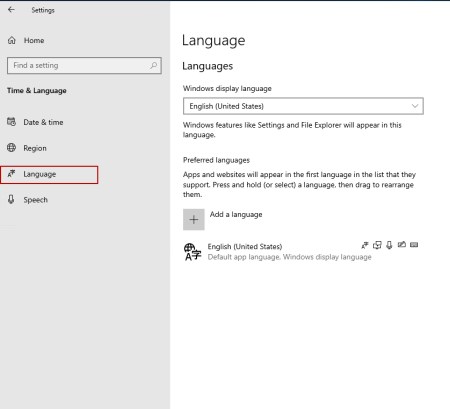Screen dimensions: 450x409
Task: Click the Home house icon
Action: coord(12,40)
